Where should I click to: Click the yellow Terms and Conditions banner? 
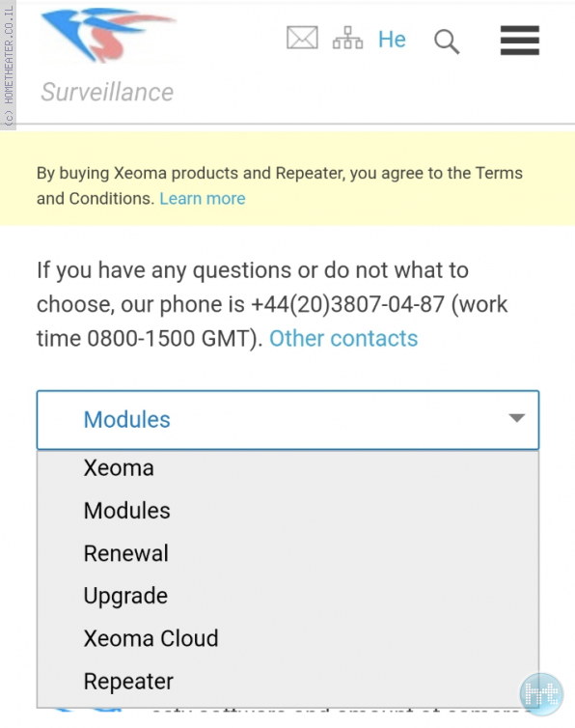[287, 179]
